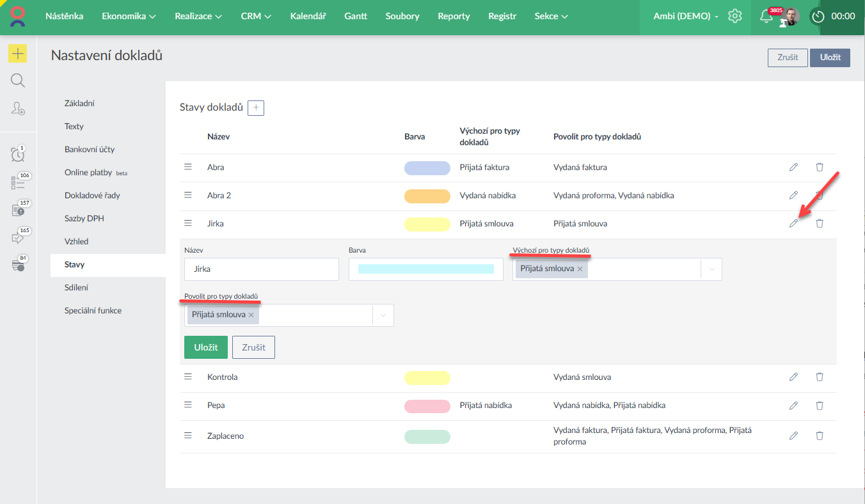The image size is (865, 504).
Task: Open notifications bell with 3805 badge
Action: pos(766,17)
